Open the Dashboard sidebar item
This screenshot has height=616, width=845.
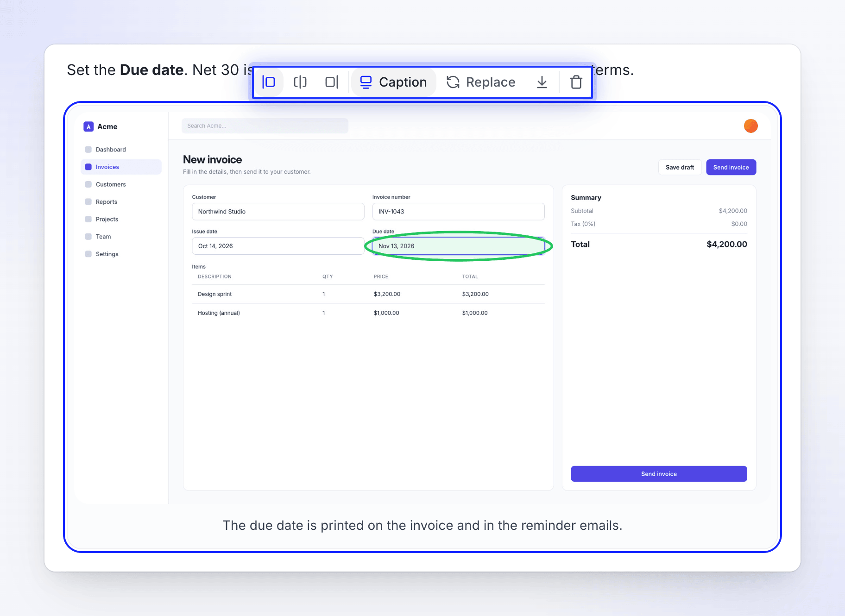tap(121, 150)
